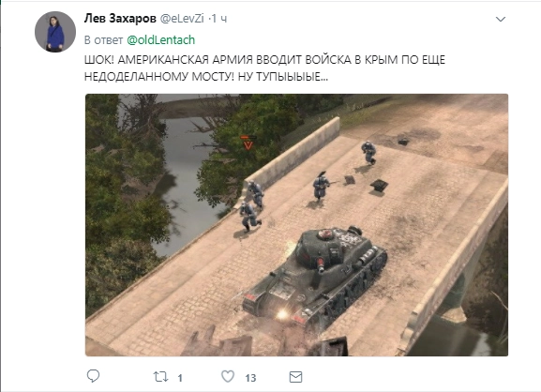
Task: Expand the tweet options chevron menu
Action: 501,19
